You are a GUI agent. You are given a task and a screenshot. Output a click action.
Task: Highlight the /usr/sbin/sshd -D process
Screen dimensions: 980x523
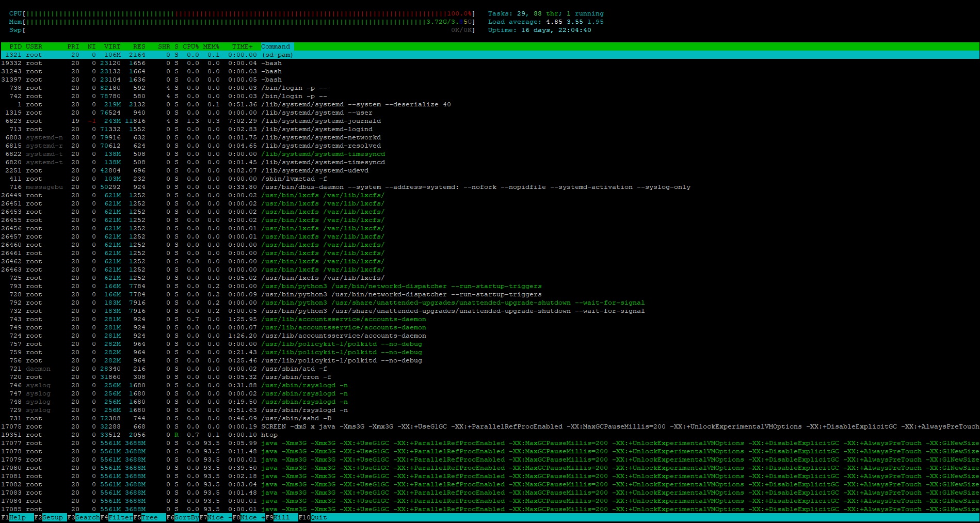point(296,418)
